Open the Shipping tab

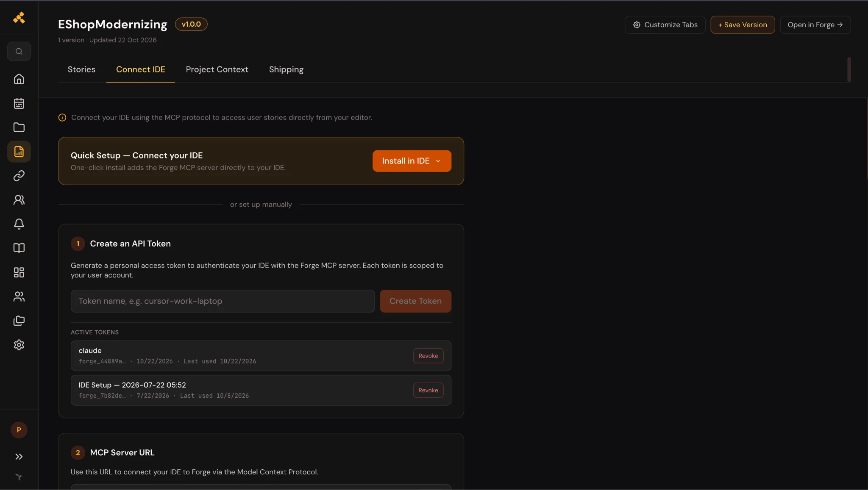point(286,69)
